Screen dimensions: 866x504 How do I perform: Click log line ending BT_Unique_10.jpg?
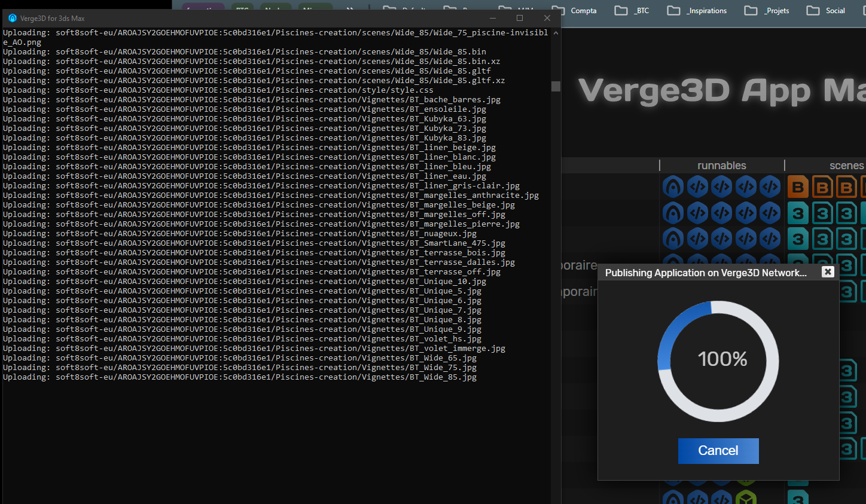[x=245, y=281]
